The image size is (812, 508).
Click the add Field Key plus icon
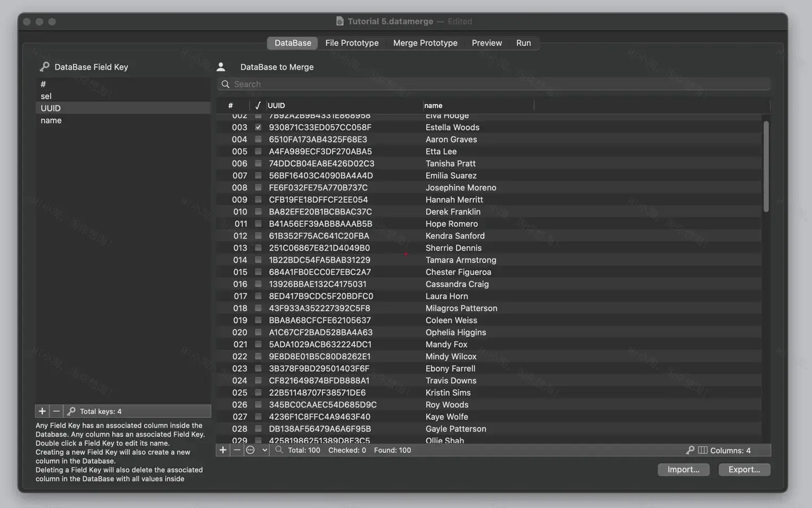point(42,411)
